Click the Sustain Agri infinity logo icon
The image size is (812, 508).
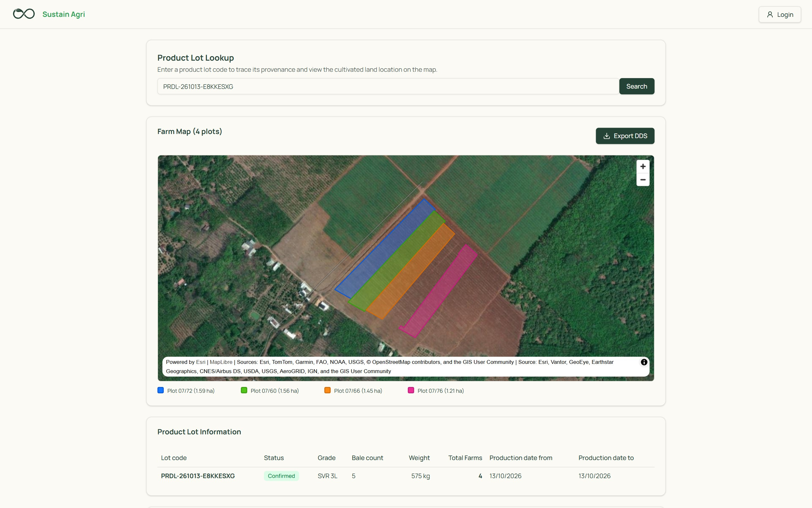[x=24, y=14]
